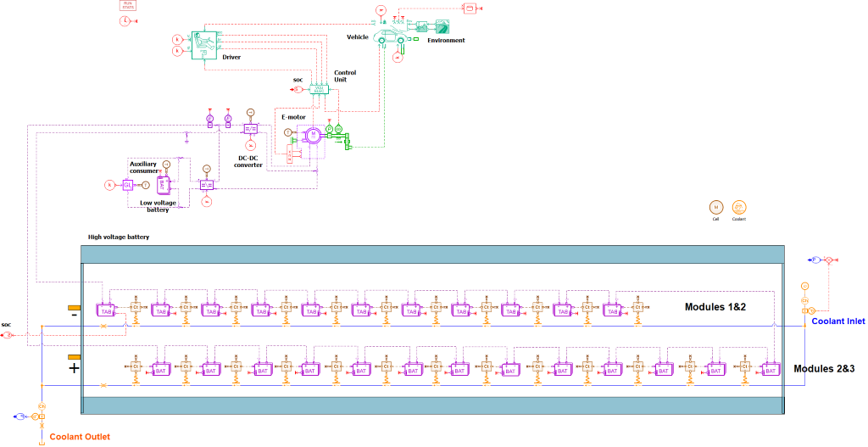Select the Coolant fluid icon

(738, 207)
